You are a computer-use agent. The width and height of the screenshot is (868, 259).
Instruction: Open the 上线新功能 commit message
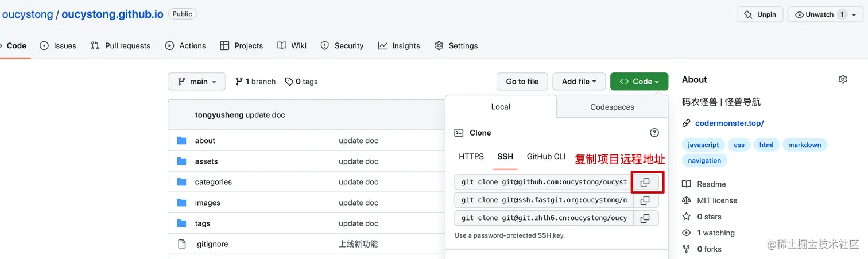tap(358, 244)
